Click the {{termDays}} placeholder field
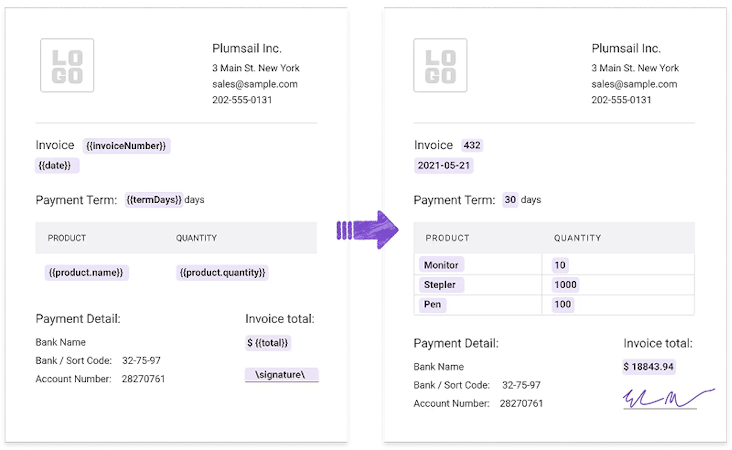Screen dimensions: 732x450 154,200
